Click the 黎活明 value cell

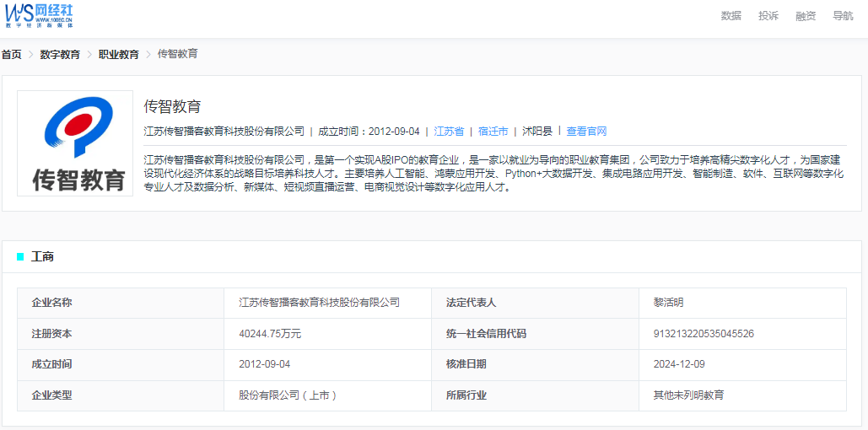click(743, 303)
